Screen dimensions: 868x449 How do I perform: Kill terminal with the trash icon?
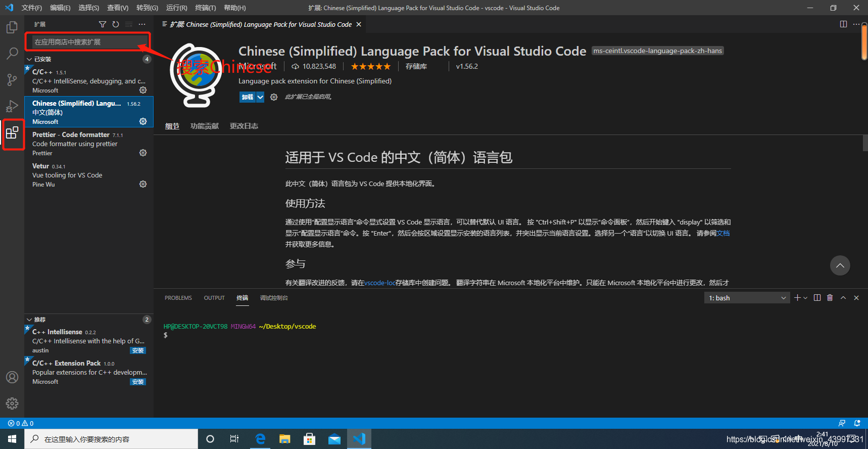[830, 298]
